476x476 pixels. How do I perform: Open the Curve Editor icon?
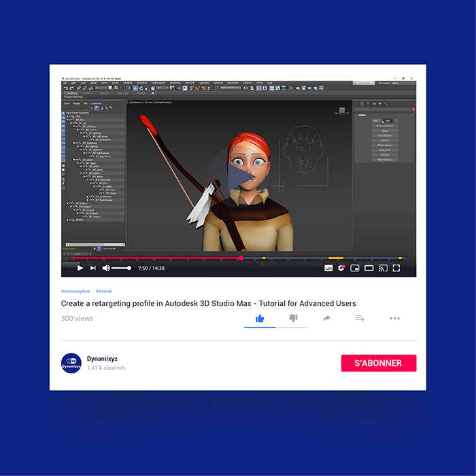(x=277, y=88)
